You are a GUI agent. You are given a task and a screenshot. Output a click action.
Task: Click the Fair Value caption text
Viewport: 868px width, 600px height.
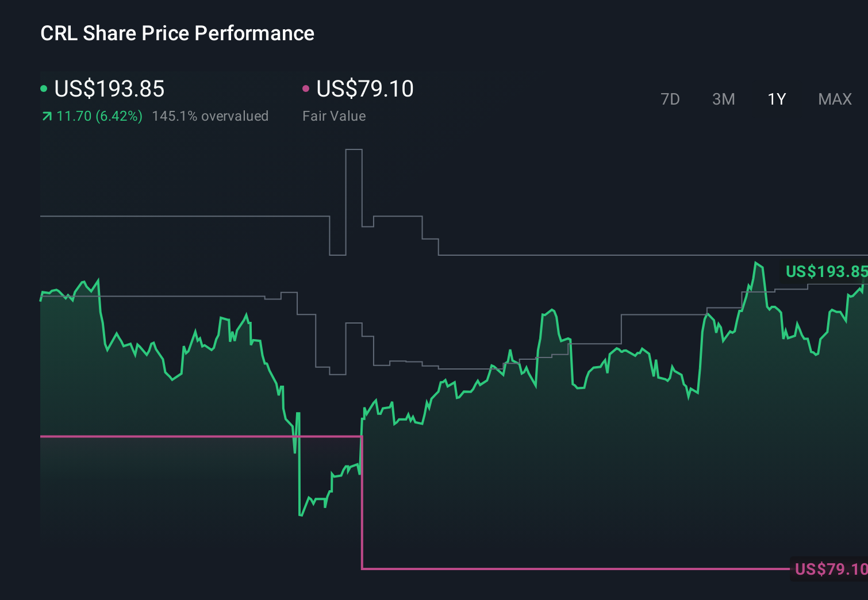tap(334, 116)
